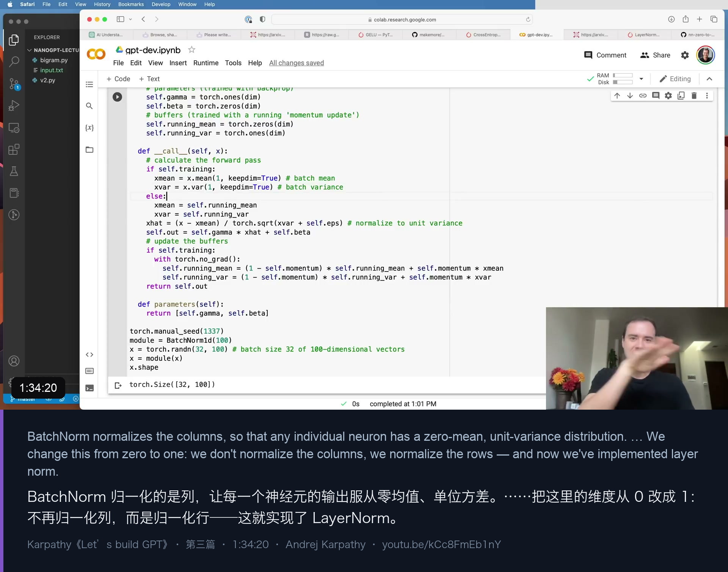This screenshot has height=572, width=728.
Task: Click Safari share icon
Action: (x=686, y=19)
